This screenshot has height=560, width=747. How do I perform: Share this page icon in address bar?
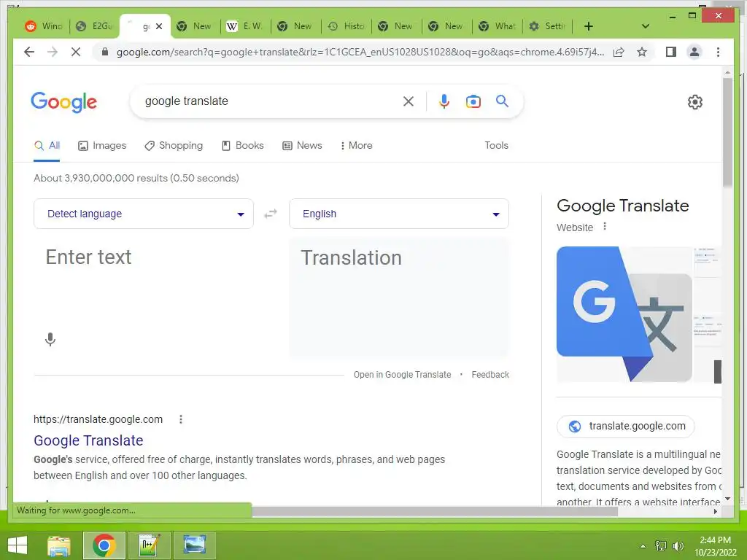pyautogui.click(x=619, y=52)
